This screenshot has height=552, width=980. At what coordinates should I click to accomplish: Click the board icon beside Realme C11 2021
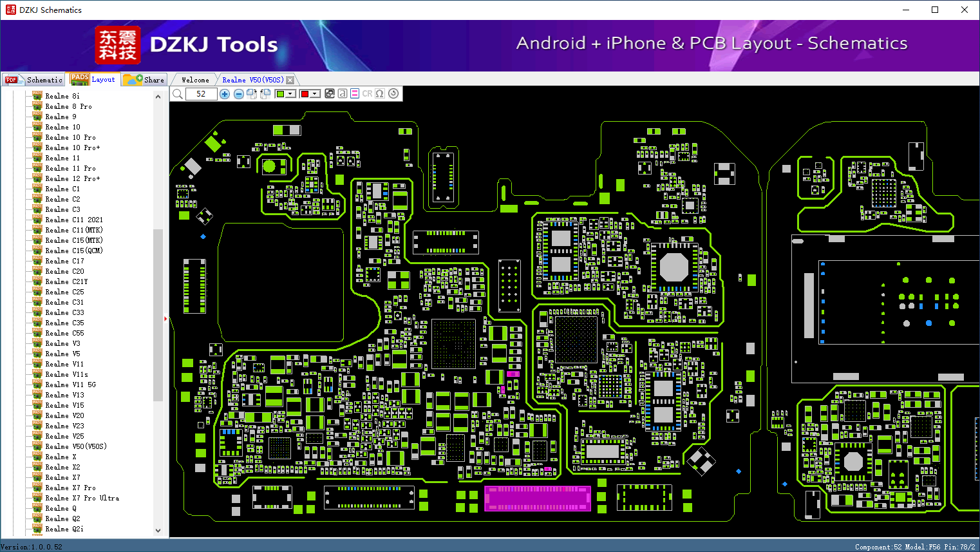click(x=37, y=220)
